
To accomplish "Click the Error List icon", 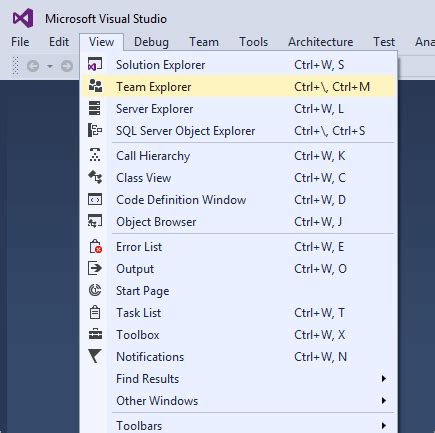I will 96,246.
